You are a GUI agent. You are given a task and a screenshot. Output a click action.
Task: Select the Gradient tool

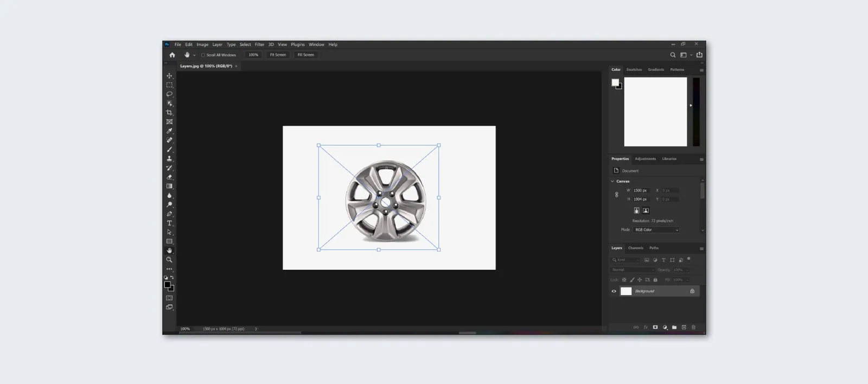(169, 186)
